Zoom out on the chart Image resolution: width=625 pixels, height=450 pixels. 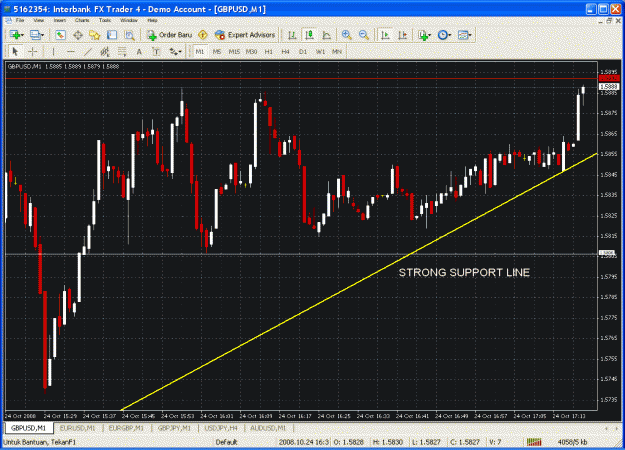pos(364,35)
